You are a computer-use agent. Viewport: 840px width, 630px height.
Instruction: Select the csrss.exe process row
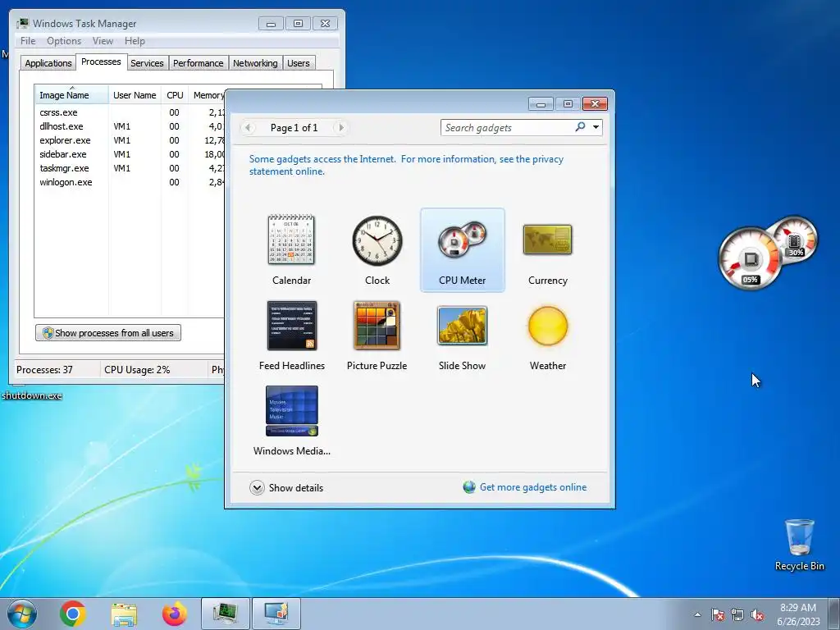coord(130,112)
